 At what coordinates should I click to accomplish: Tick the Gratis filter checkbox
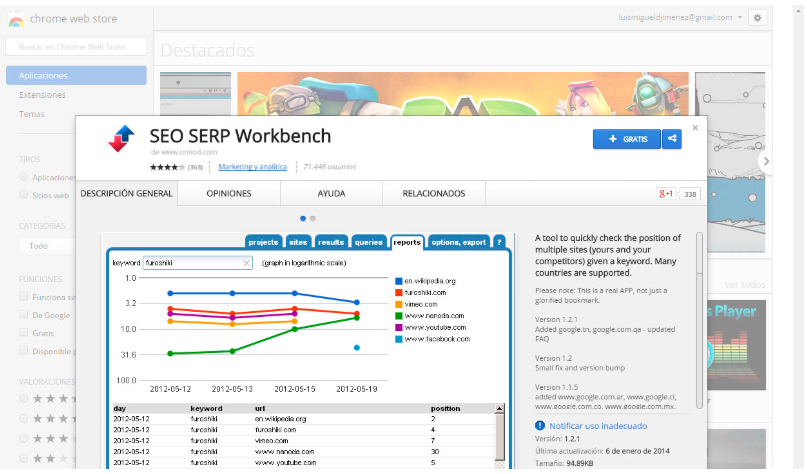24,332
